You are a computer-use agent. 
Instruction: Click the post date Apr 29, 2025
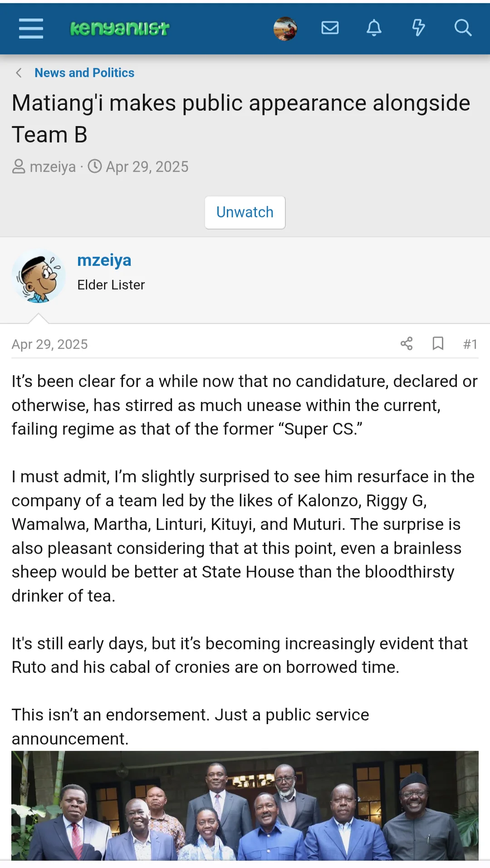[x=50, y=344]
